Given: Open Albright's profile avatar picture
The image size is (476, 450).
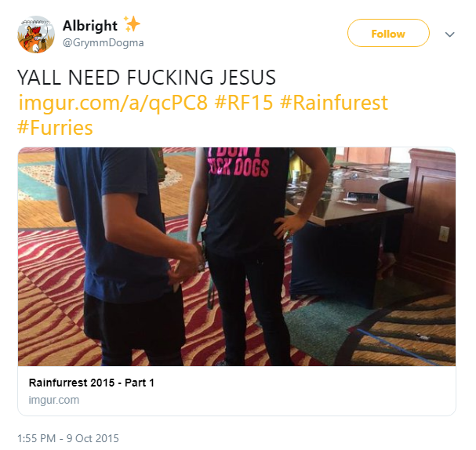Looking at the screenshot, I should pos(36,34).
